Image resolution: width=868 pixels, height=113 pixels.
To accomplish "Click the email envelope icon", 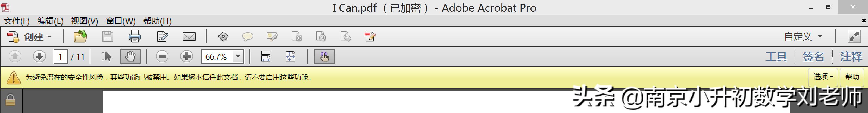I will click(x=189, y=36).
